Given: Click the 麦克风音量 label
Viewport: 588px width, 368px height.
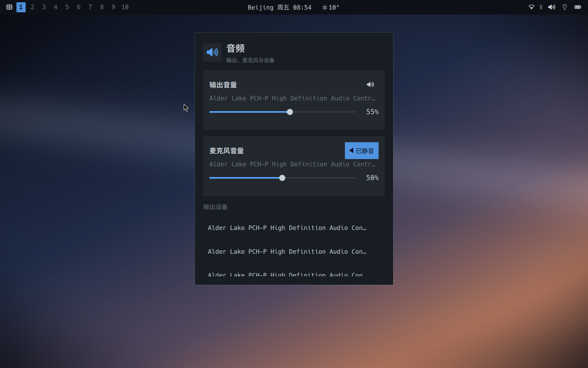Looking at the screenshot, I should (227, 151).
